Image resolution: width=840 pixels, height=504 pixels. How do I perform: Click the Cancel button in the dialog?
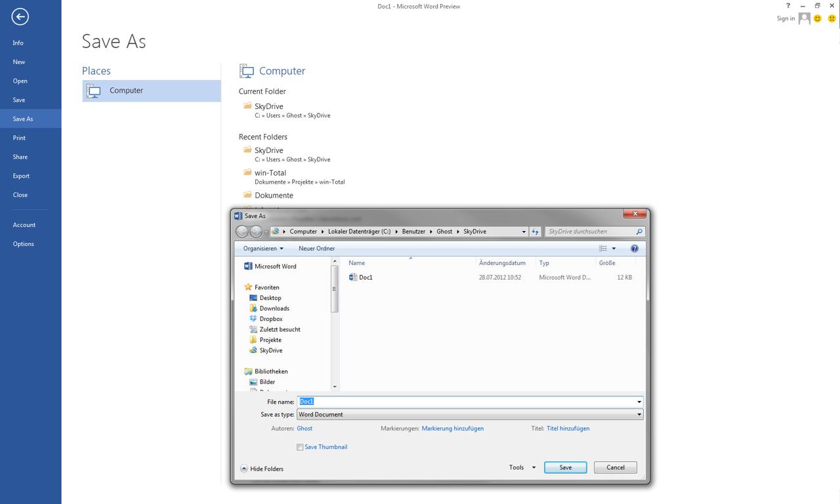click(615, 468)
